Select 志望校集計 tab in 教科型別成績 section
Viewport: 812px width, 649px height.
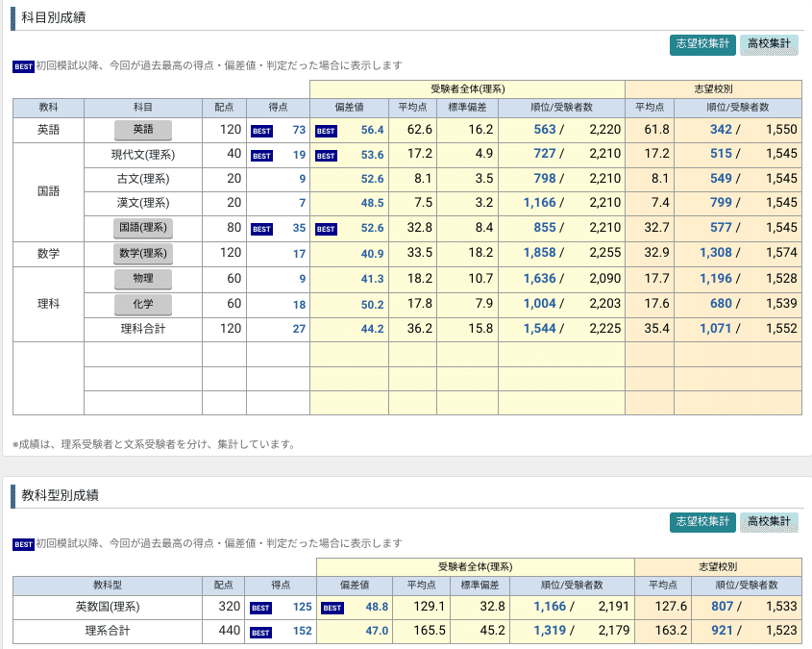click(702, 521)
